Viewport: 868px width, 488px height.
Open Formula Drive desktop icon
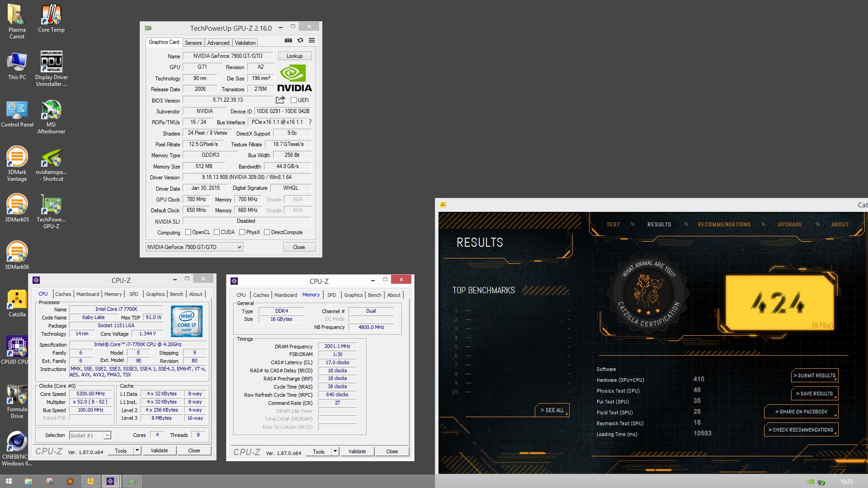point(17,401)
